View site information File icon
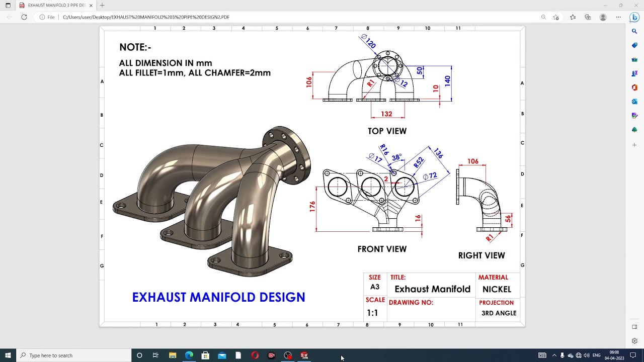The image size is (644, 362). [x=47, y=17]
